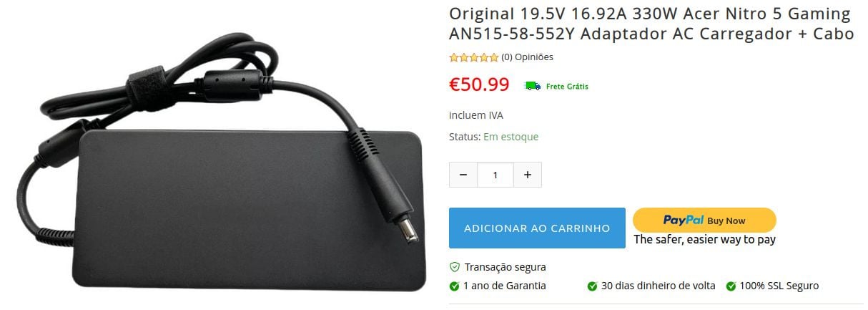Click the checkmark icon next to 1 ano de Garantia
The height and width of the screenshot is (310, 868).
pos(454,286)
